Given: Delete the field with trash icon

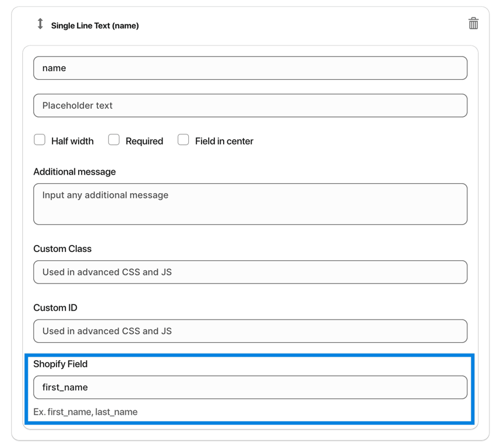Looking at the screenshot, I should [473, 23].
